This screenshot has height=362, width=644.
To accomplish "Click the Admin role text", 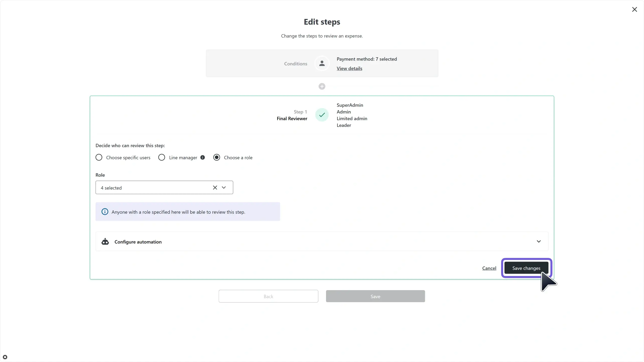I will (344, 112).
